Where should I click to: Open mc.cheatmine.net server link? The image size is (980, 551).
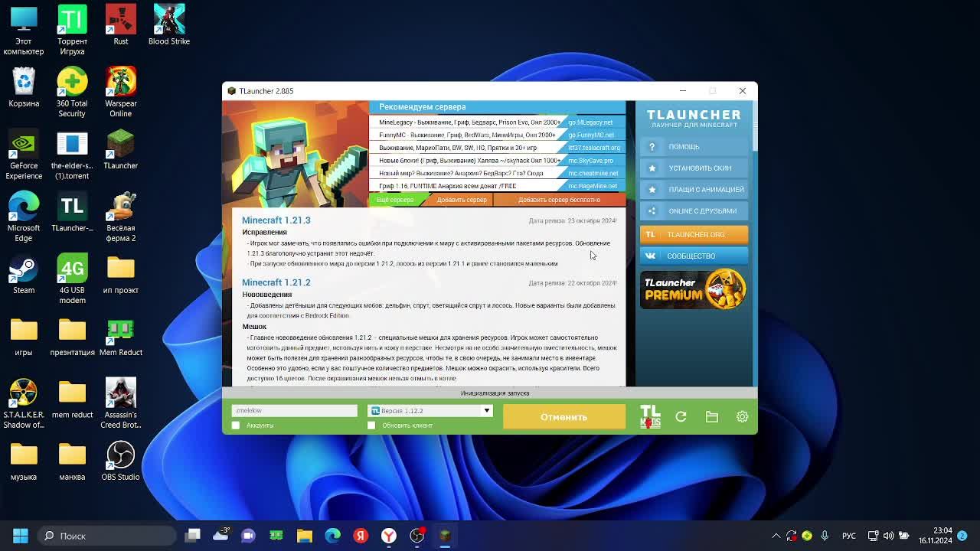[x=593, y=174]
